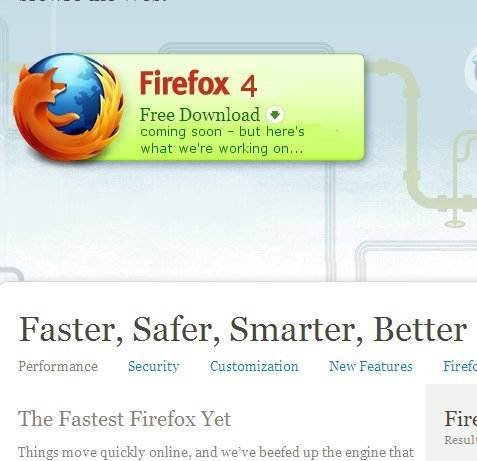Open the Customization tab

254,366
